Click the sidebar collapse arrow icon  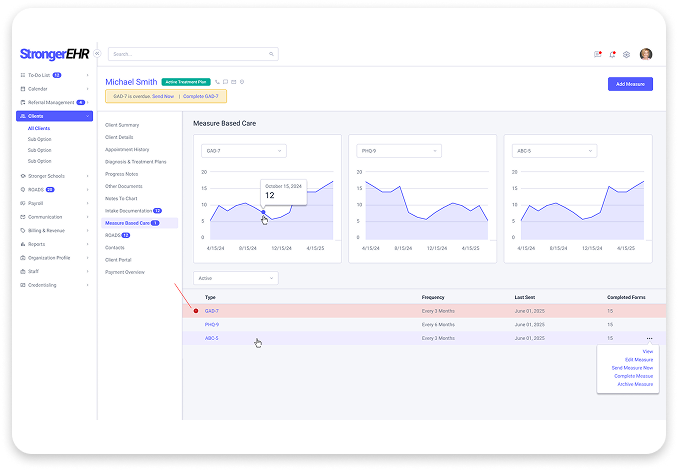[x=95, y=54]
